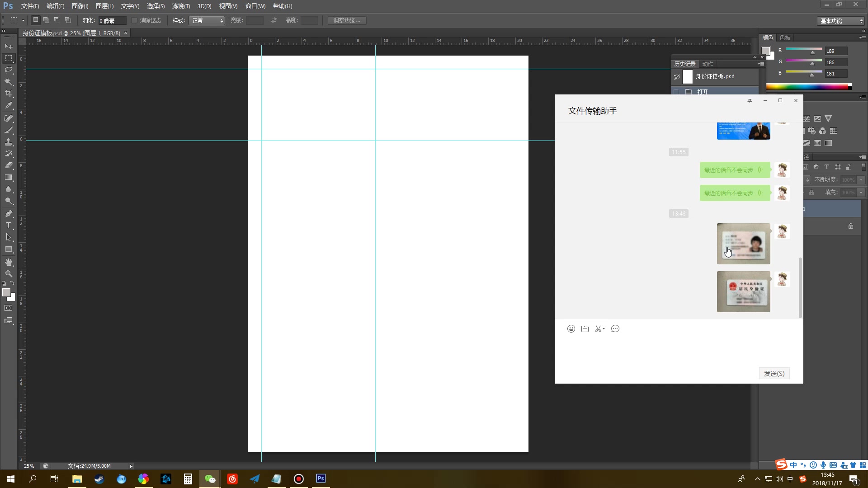This screenshot has height=488, width=868.
Task: Select the Move tool in toolbar
Action: coord(8,47)
